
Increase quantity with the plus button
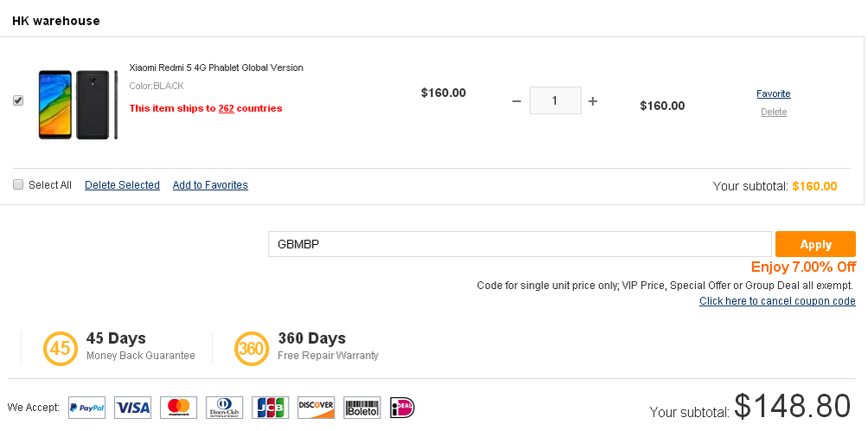coord(592,101)
